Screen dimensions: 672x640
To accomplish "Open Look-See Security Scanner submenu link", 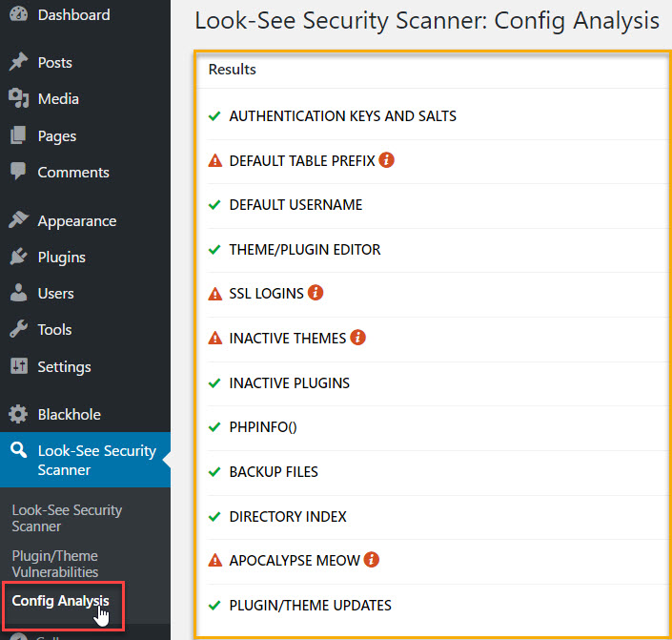I will tap(67, 518).
